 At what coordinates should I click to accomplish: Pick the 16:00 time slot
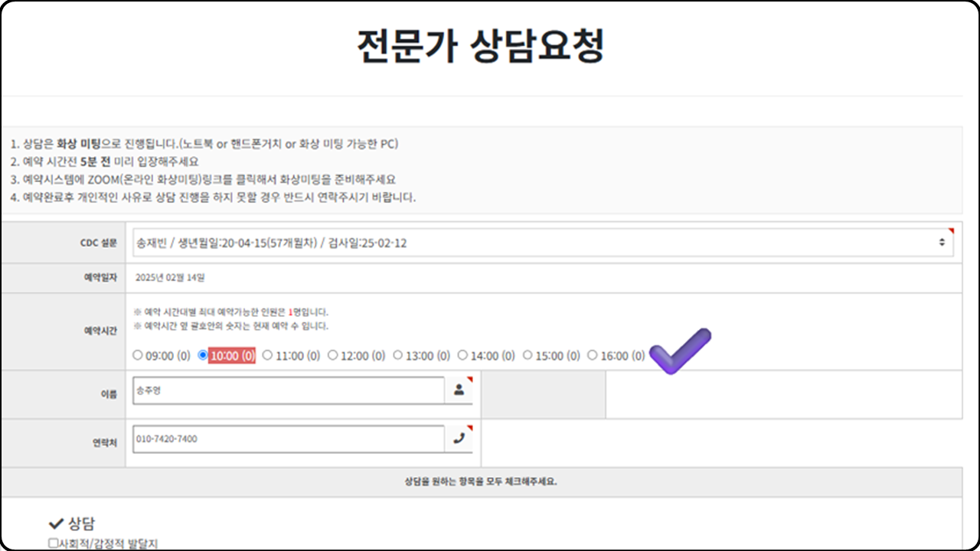tap(593, 356)
